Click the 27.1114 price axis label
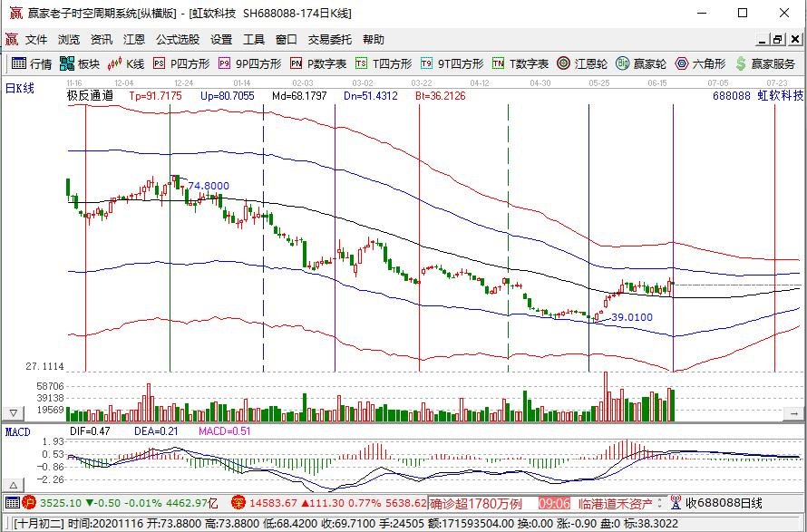Viewport: 807px width, 532px height. [x=44, y=366]
